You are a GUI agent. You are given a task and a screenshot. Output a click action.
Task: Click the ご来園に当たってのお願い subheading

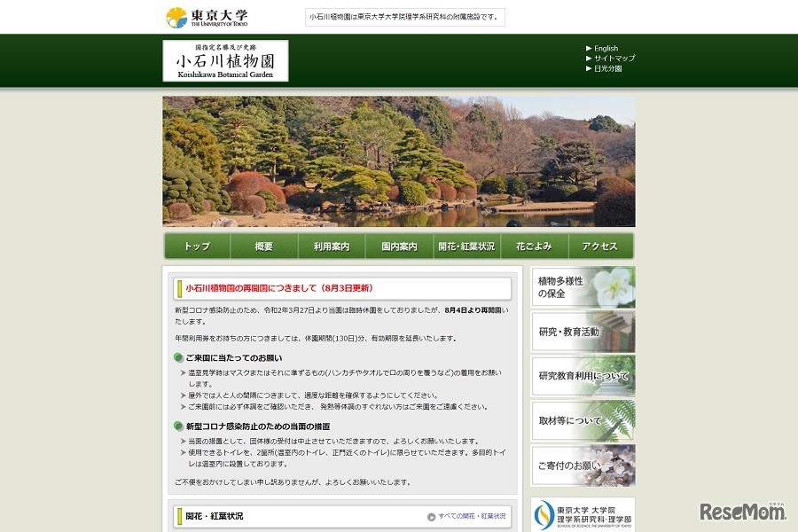(233, 358)
